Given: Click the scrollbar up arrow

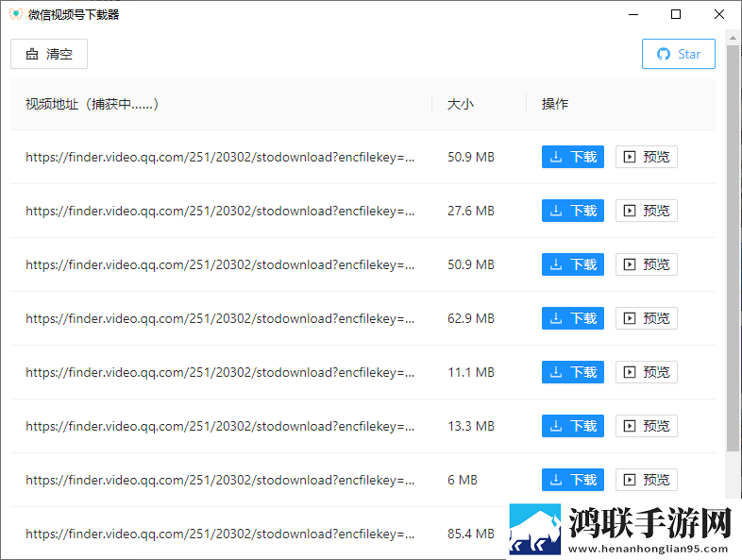Looking at the screenshot, I should pyautogui.click(x=733, y=38).
